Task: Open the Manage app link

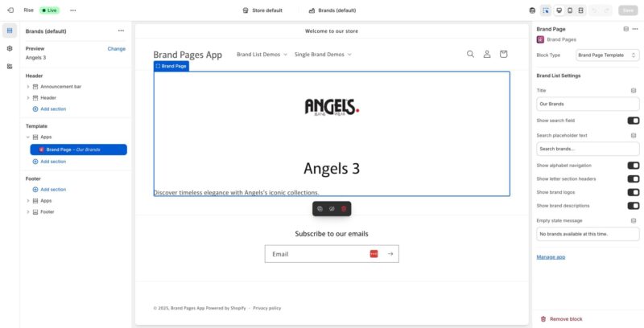Action: [551, 257]
